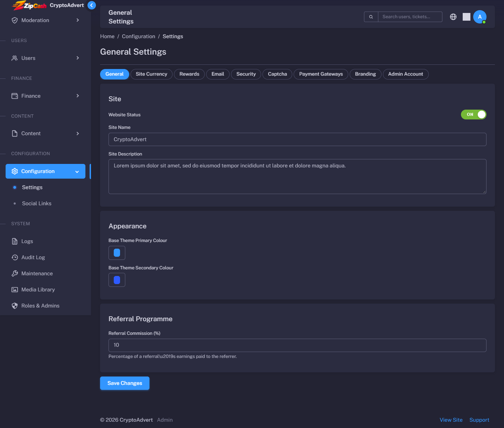Toggle the Website Status switch
504x428 pixels.
point(474,115)
